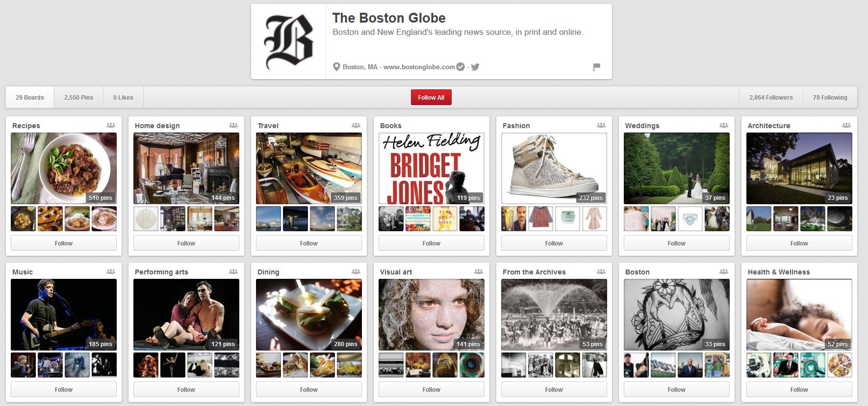Image resolution: width=868 pixels, height=406 pixels.
Task: Open the Fashion sneaker cover image
Action: [x=554, y=168]
